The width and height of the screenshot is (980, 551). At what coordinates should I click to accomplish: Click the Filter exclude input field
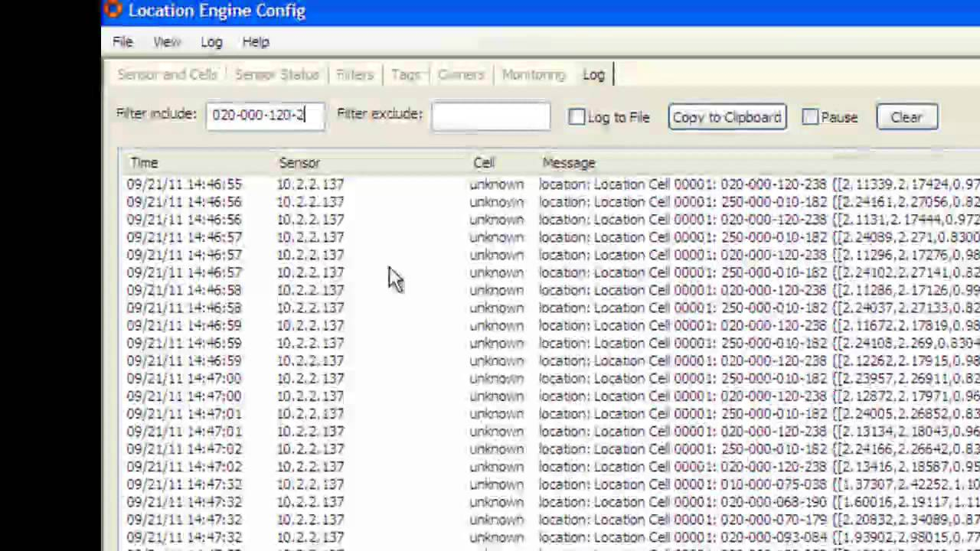(491, 116)
